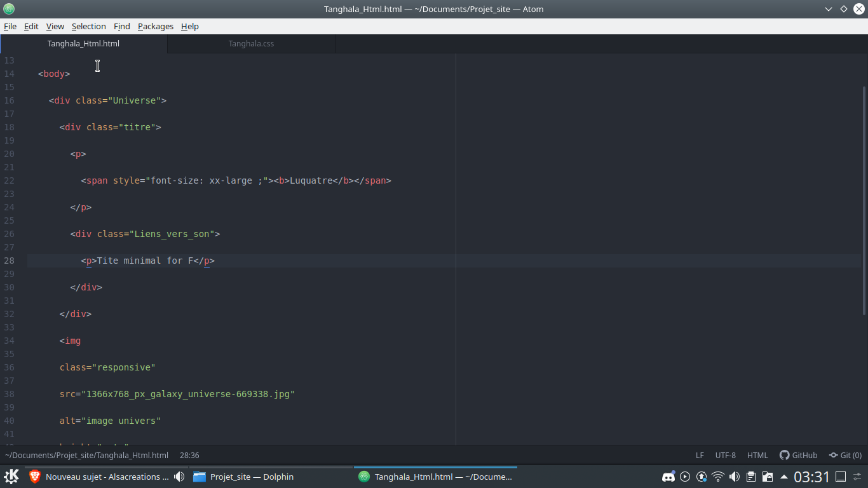Open the Git (0) panel from status bar
The height and width of the screenshot is (488, 868).
pyautogui.click(x=845, y=455)
